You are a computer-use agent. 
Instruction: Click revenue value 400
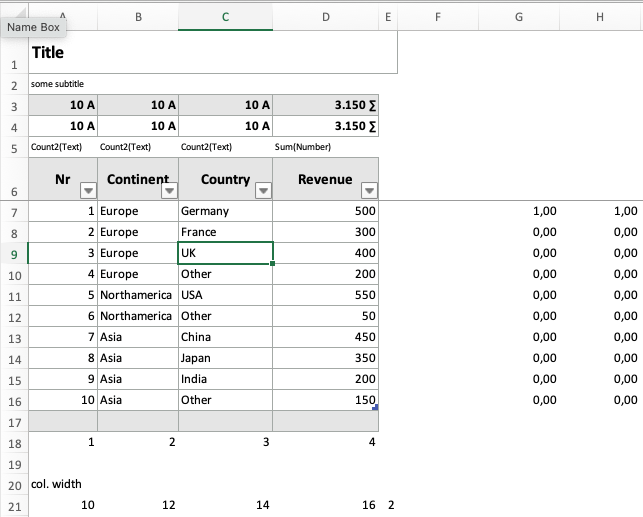(326, 253)
